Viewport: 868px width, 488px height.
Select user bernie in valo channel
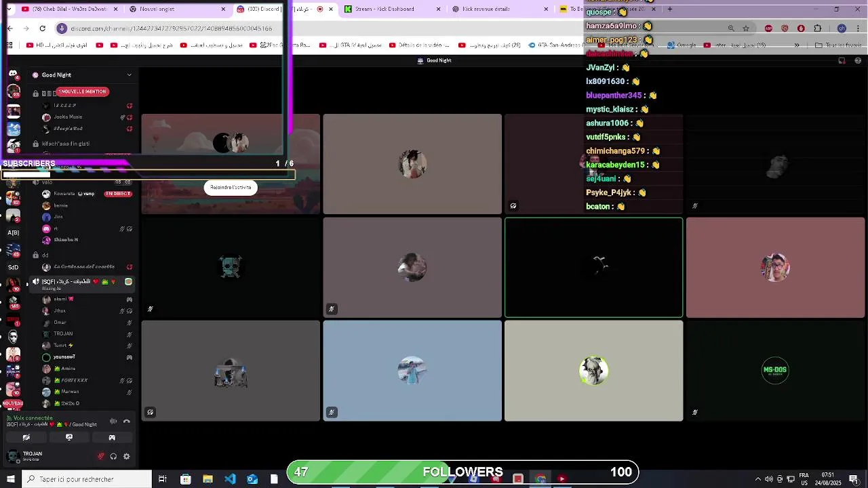[x=61, y=205]
